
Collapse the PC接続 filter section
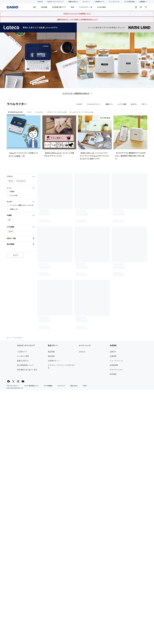pos(33,215)
